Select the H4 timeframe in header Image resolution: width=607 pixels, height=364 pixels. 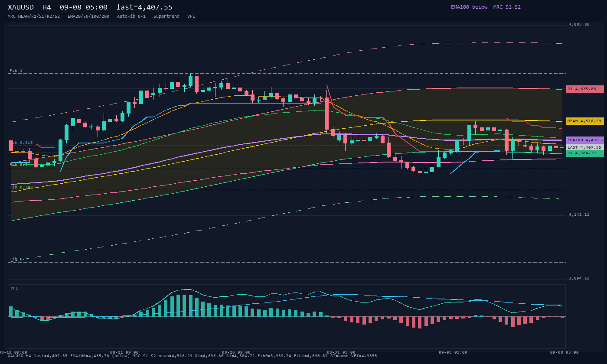point(47,7)
